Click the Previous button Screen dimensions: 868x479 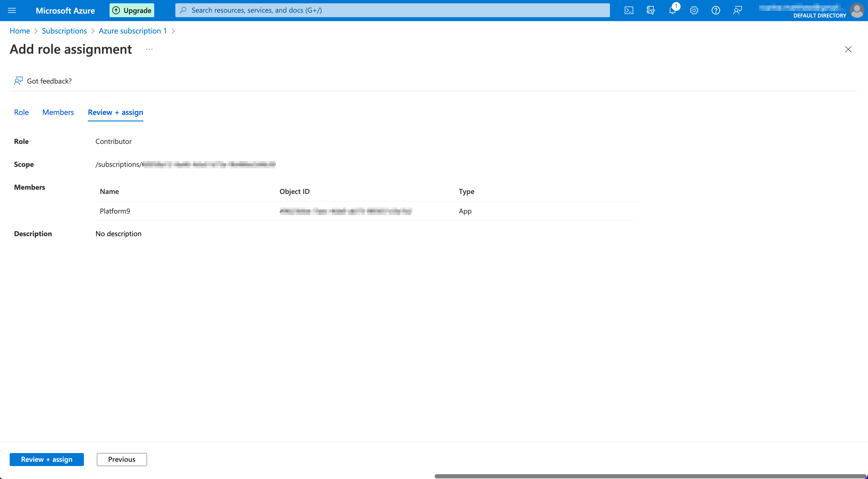pyautogui.click(x=122, y=459)
